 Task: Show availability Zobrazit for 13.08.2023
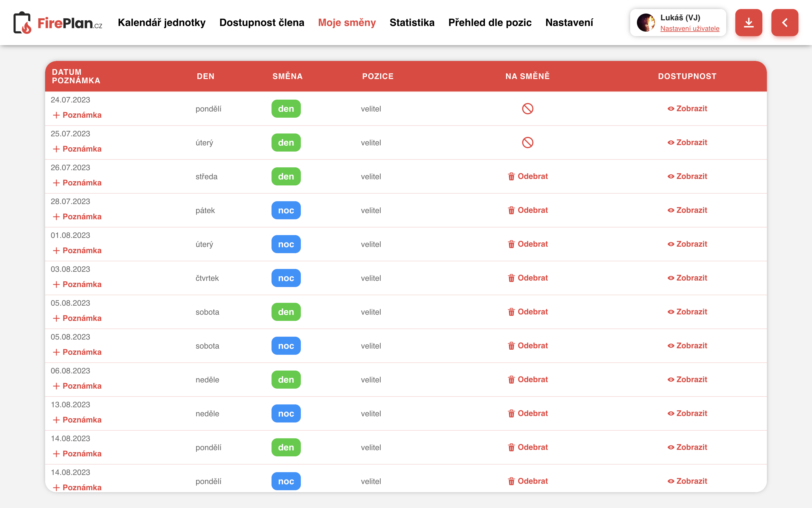tap(687, 413)
